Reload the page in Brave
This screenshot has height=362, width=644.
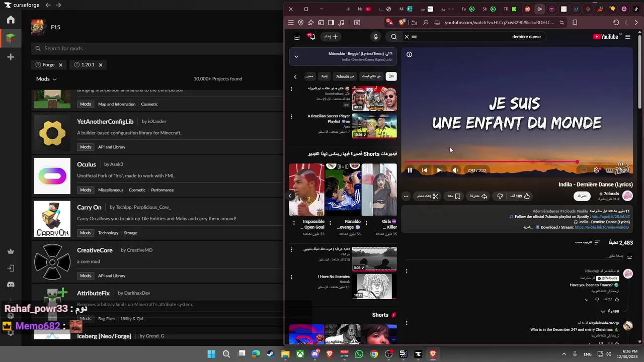coord(616,23)
